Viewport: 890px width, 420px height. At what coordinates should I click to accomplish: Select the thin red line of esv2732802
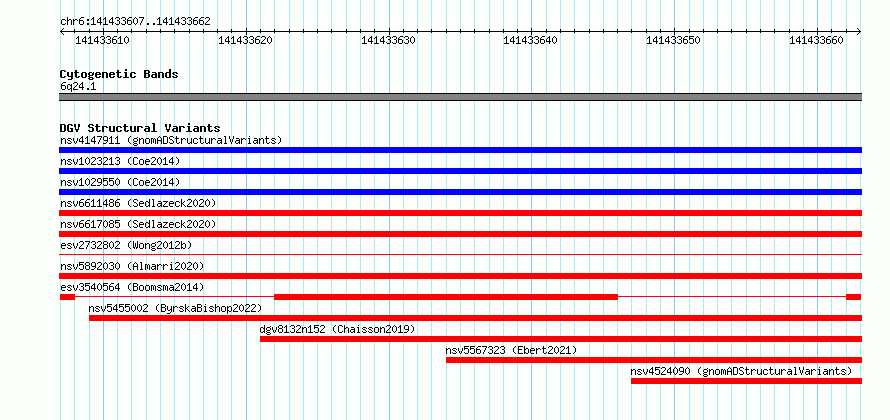click(x=460, y=255)
